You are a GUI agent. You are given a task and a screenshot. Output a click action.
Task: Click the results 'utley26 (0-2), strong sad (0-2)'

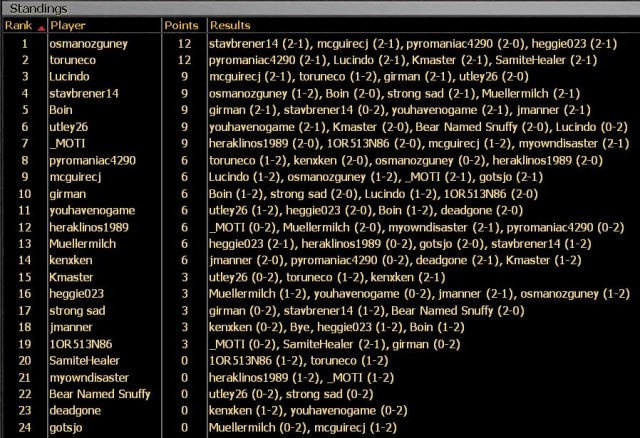[291, 394]
